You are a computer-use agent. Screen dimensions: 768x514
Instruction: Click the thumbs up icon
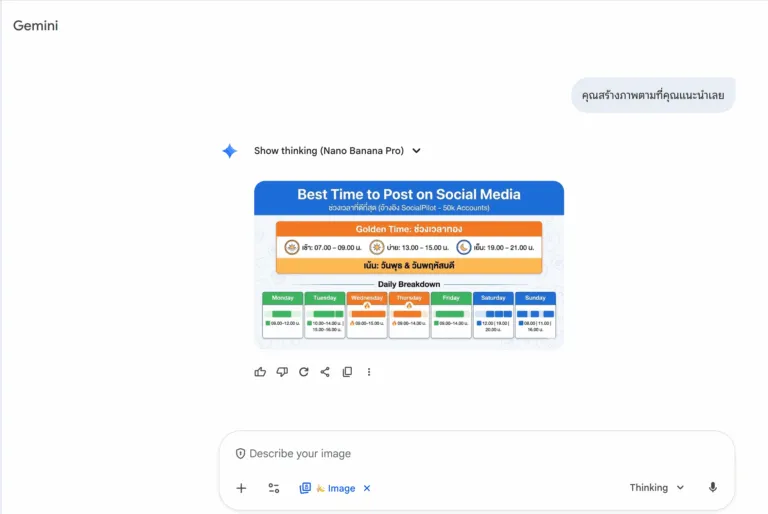click(260, 372)
